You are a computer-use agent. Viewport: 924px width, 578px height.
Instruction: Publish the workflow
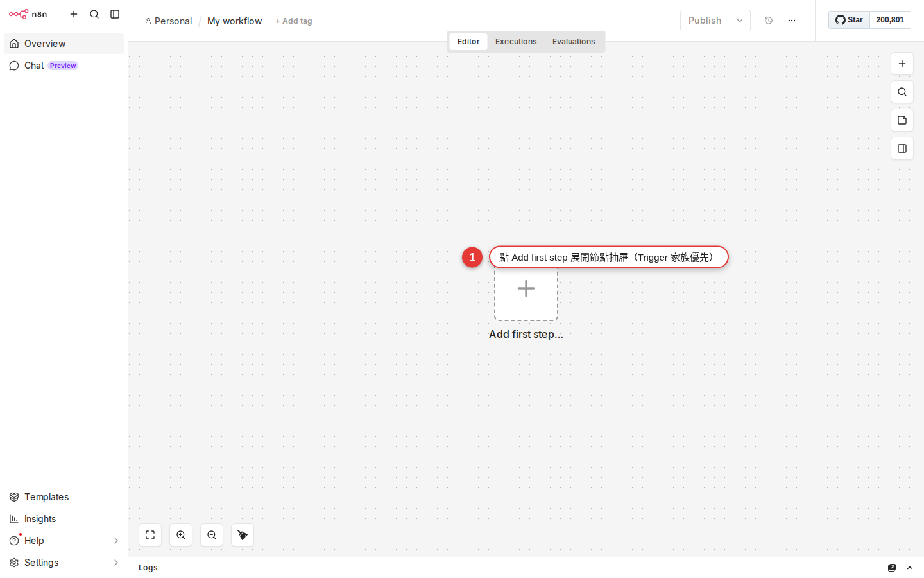tap(705, 21)
